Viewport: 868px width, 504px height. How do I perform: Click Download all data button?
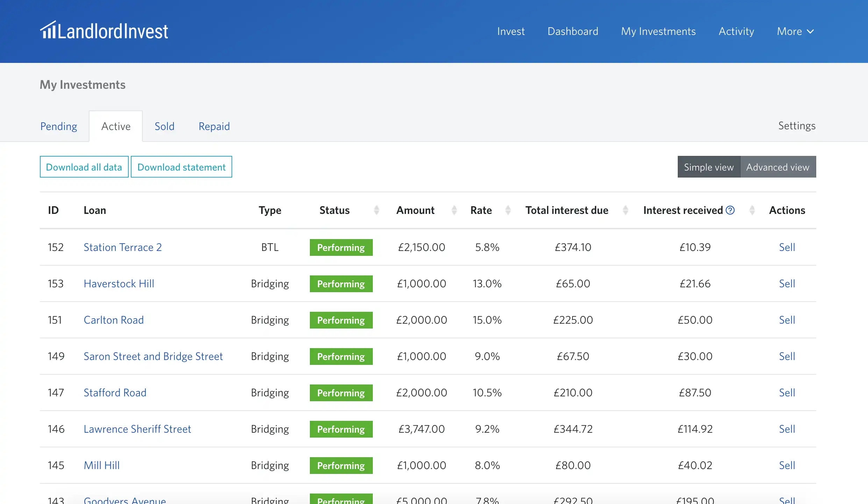84,167
